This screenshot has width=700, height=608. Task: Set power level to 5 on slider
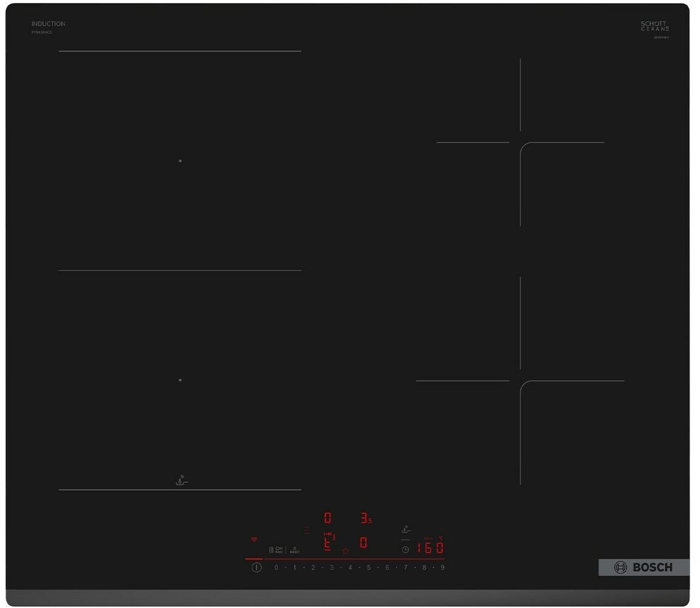point(368,567)
